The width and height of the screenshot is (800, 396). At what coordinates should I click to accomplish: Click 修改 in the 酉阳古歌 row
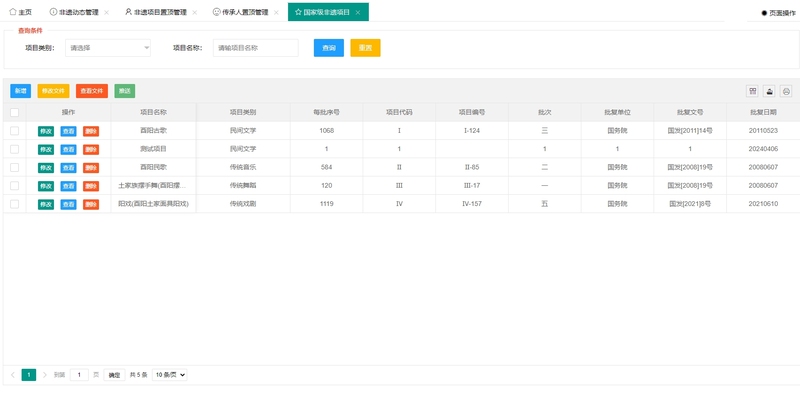[46, 131]
